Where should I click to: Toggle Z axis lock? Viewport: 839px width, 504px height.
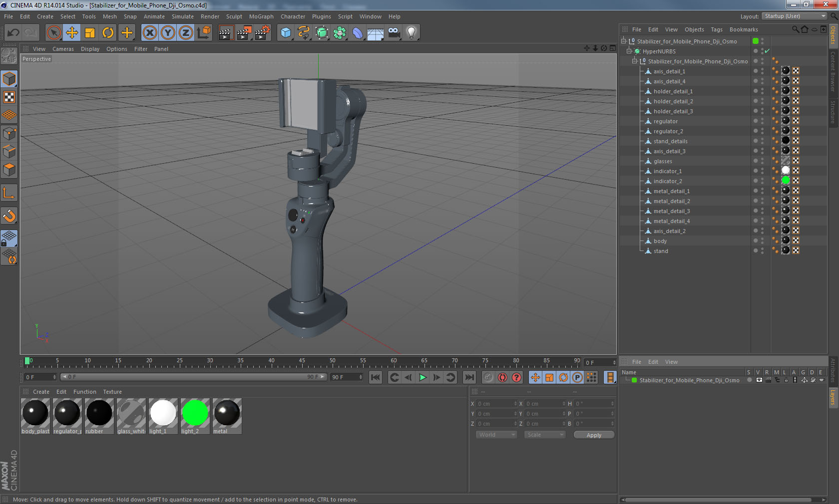(x=186, y=33)
